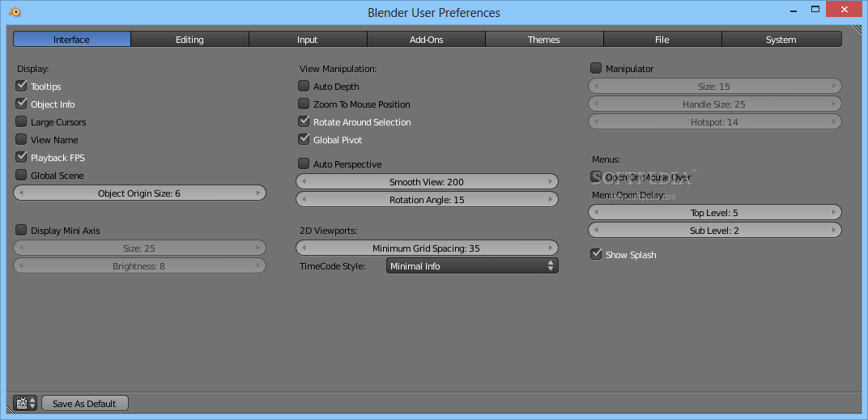Image resolution: width=868 pixels, height=420 pixels.
Task: Open the System tab
Action: [x=781, y=40]
